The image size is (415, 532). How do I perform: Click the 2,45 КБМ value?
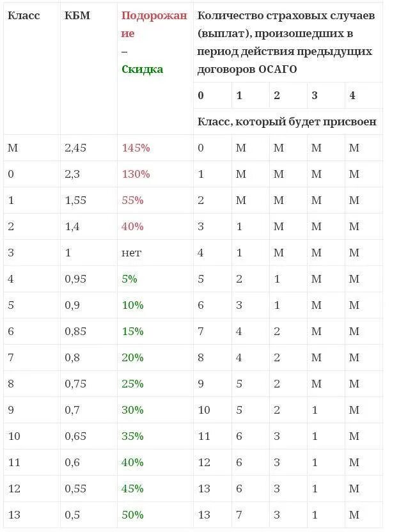tap(75, 148)
